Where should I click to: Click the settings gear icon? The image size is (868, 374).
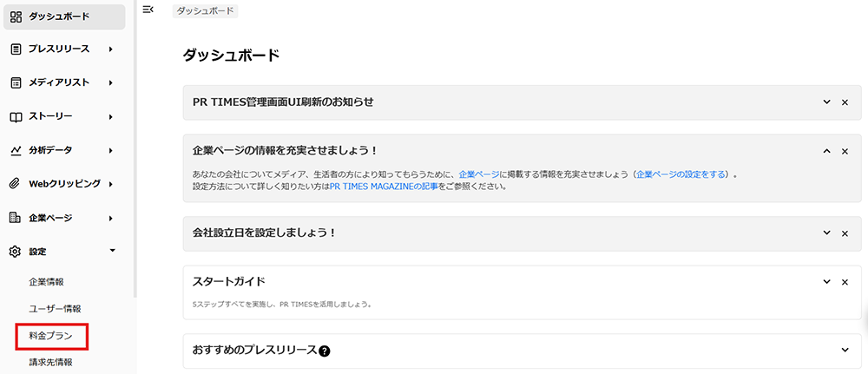16,252
